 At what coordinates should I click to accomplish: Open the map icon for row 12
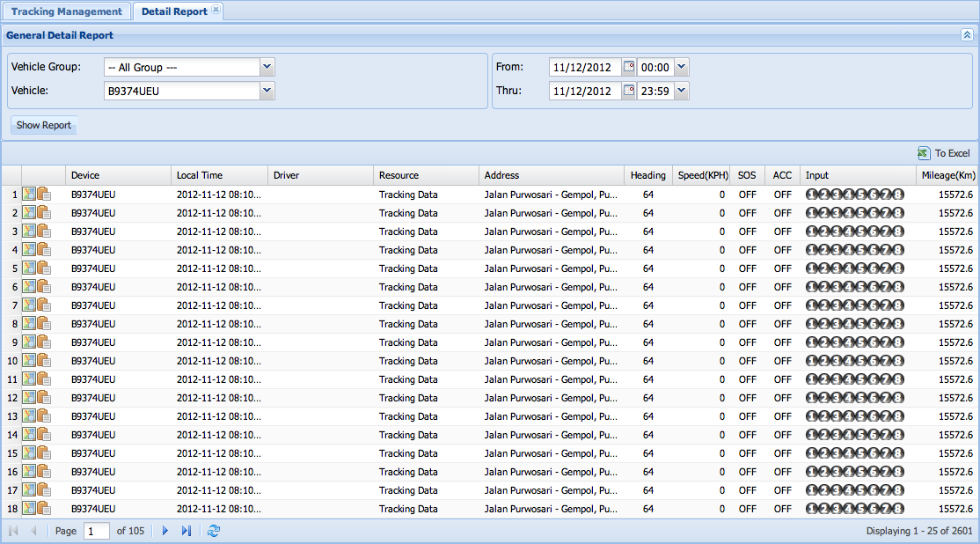pos(29,398)
